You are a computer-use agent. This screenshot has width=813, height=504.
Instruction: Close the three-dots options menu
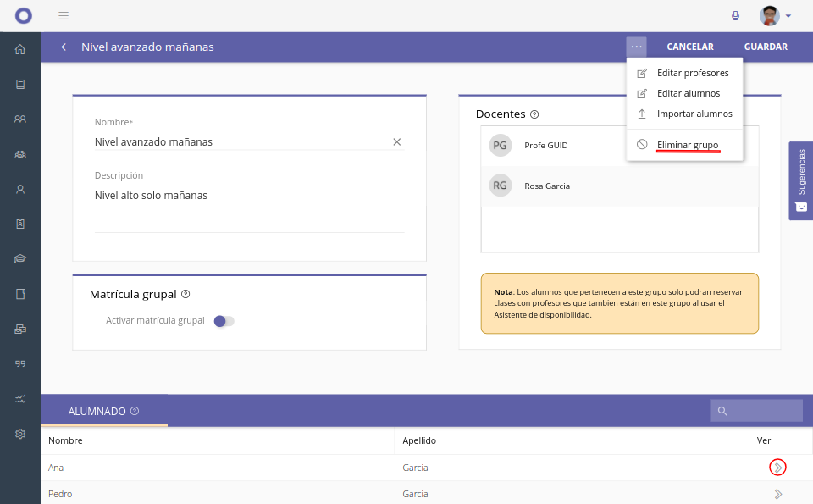(x=636, y=47)
